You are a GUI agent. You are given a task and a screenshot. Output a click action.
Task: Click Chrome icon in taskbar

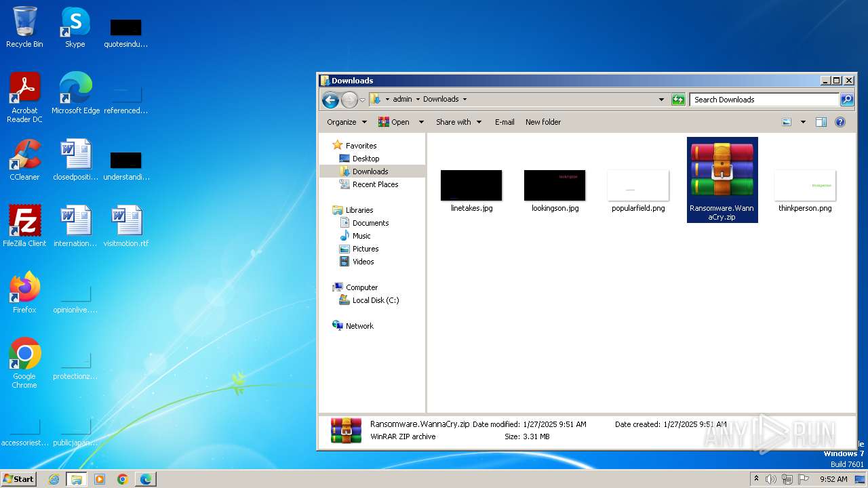pos(123,479)
